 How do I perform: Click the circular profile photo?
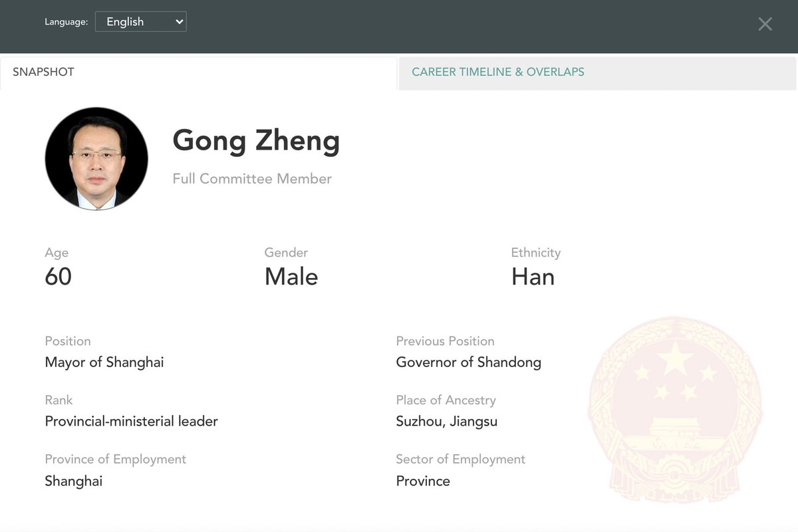96,159
